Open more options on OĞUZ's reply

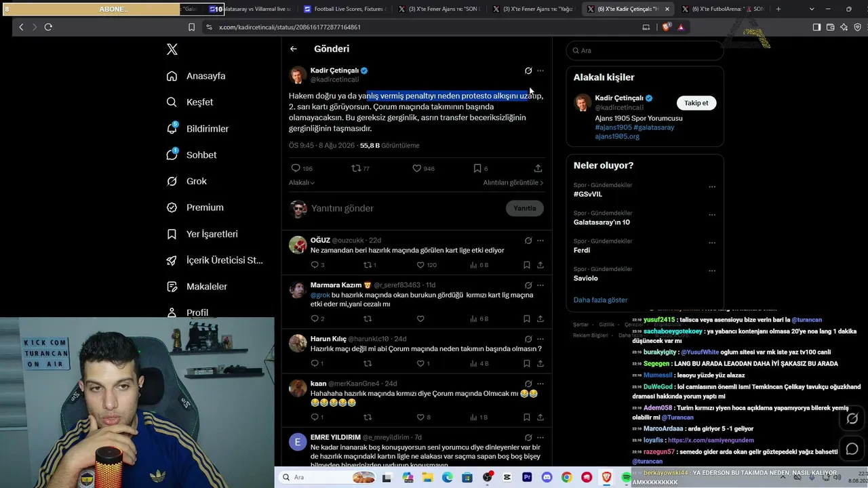pos(540,241)
